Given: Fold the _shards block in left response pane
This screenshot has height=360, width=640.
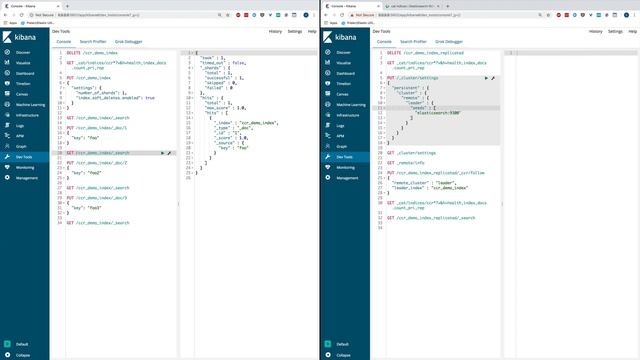Looking at the screenshot, I should point(193,68).
